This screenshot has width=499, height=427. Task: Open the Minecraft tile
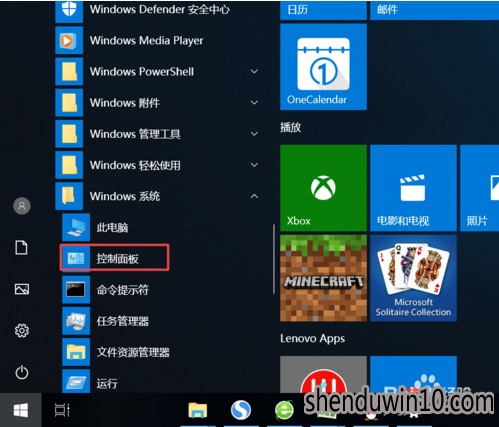(x=323, y=278)
